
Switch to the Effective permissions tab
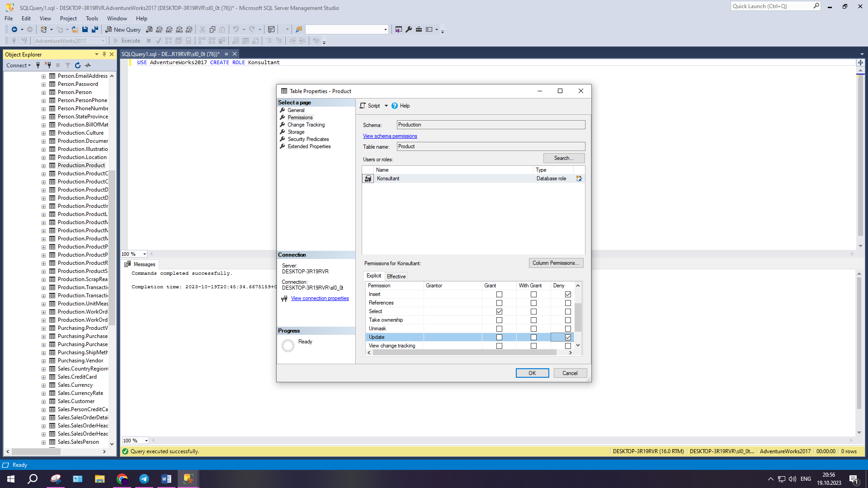pyautogui.click(x=396, y=277)
